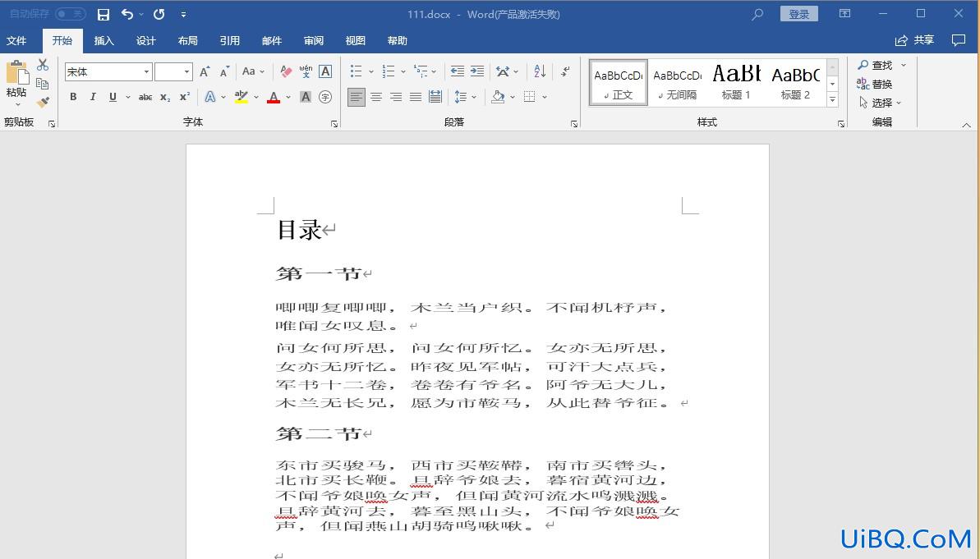980x559 pixels.
Task: Apply the 标题 1 style
Action: 736,83
